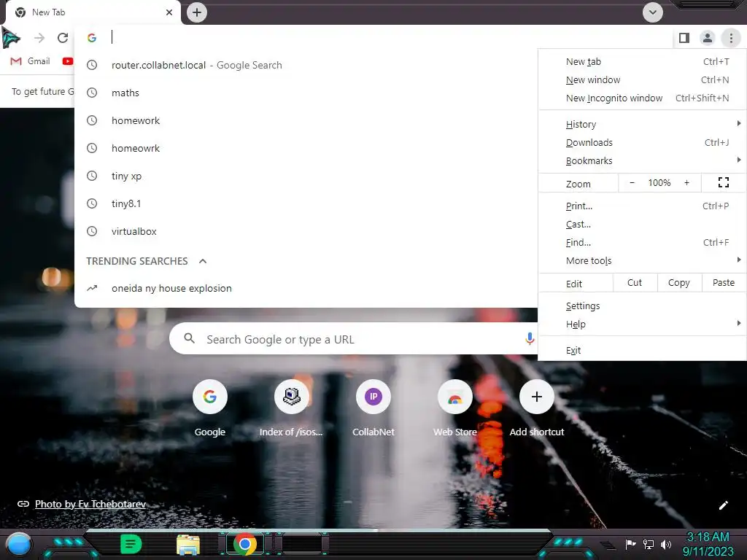Open the CollabNet shortcut tile
This screenshot has width=747, height=560.
click(373, 408)
